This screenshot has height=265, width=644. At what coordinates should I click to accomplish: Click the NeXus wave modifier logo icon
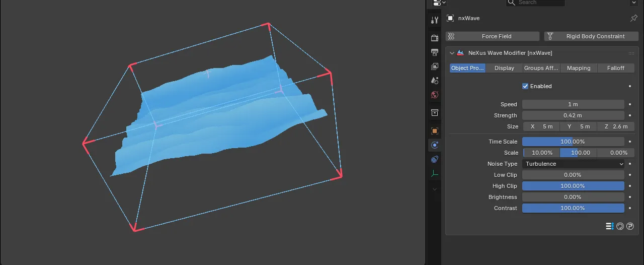pyautogui.click(x=460, y=53)
